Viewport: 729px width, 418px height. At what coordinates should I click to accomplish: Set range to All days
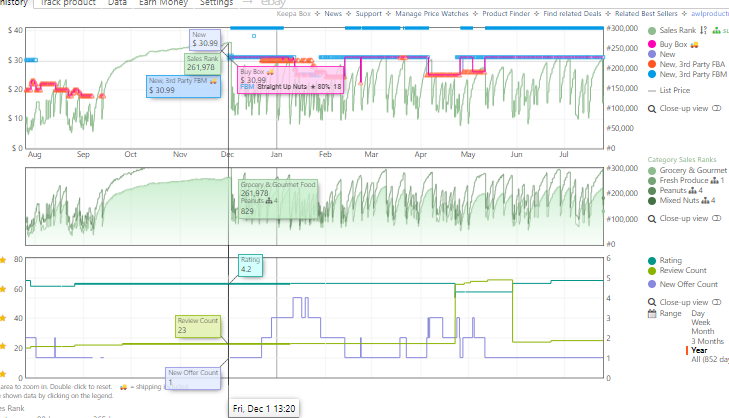click(709, 359)
